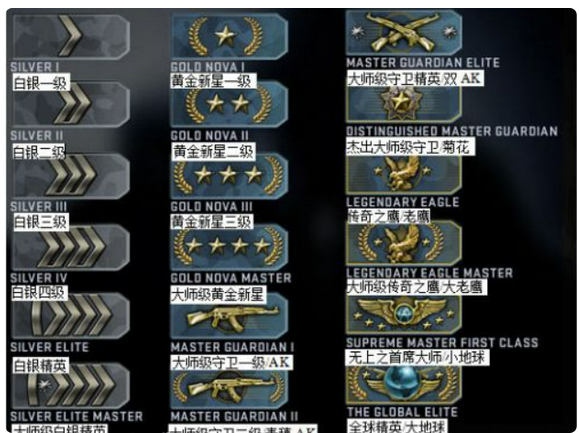The width and height of the screenshot is (579, 433).
Task: Click the Silver III triple chevron badge
Action: pos(71,176)
